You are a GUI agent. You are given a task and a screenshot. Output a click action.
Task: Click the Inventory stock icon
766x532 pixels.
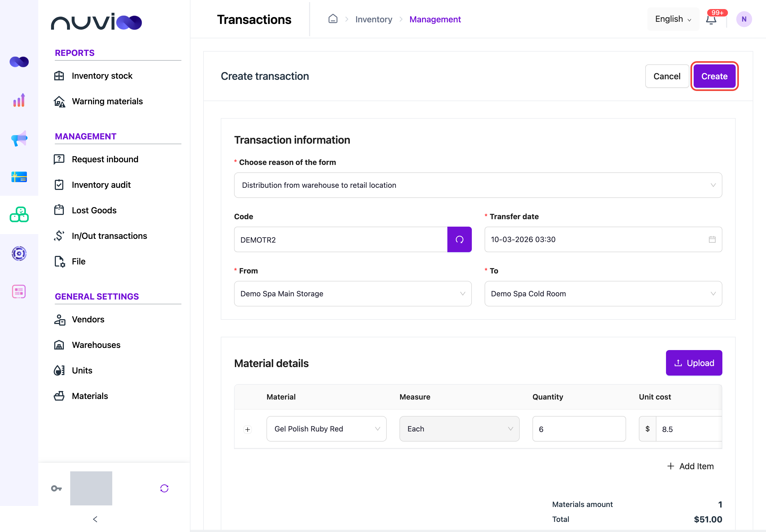[x=59, y=76]
